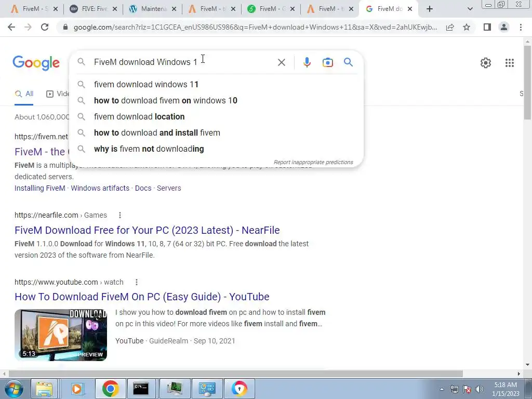532x399 pixels.
Task: Open the Control Panel taskbar icon
Action: click(207, 389)
